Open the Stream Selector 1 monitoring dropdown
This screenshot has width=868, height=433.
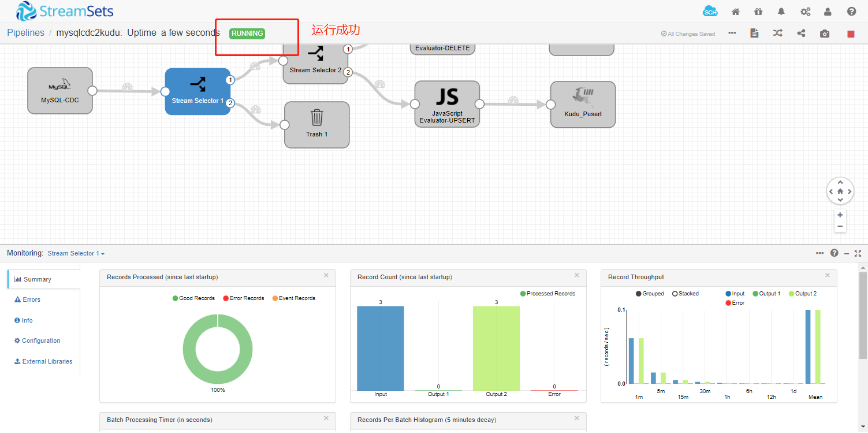(x=76, y=253)
